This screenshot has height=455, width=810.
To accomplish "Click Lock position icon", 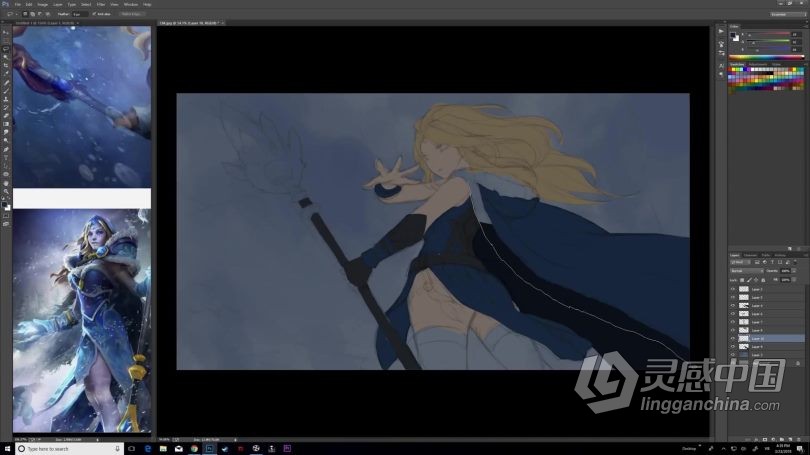I will coord(756,280).
